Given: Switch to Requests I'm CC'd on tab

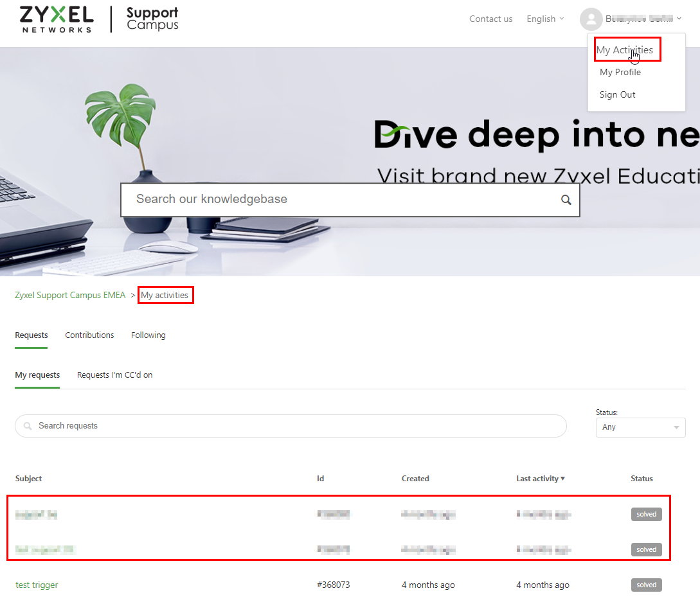Looking at the screenshot, I should (114, 375).
